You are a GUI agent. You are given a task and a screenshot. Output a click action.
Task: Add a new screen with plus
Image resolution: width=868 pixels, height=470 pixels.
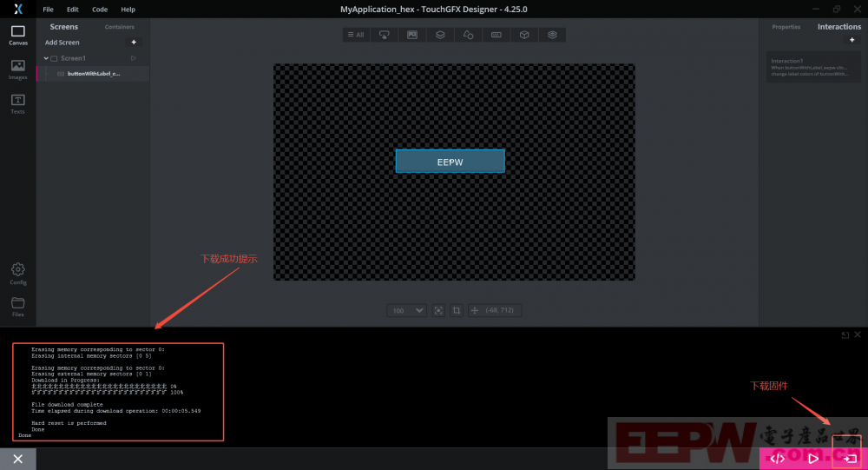[134, 42]
